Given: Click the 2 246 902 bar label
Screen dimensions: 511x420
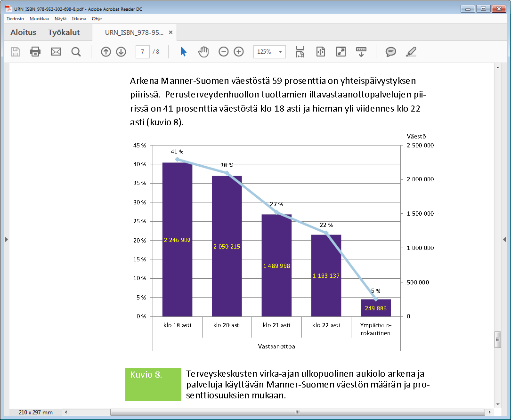Looking at the screenshot, I should click(x=177, y=240).
